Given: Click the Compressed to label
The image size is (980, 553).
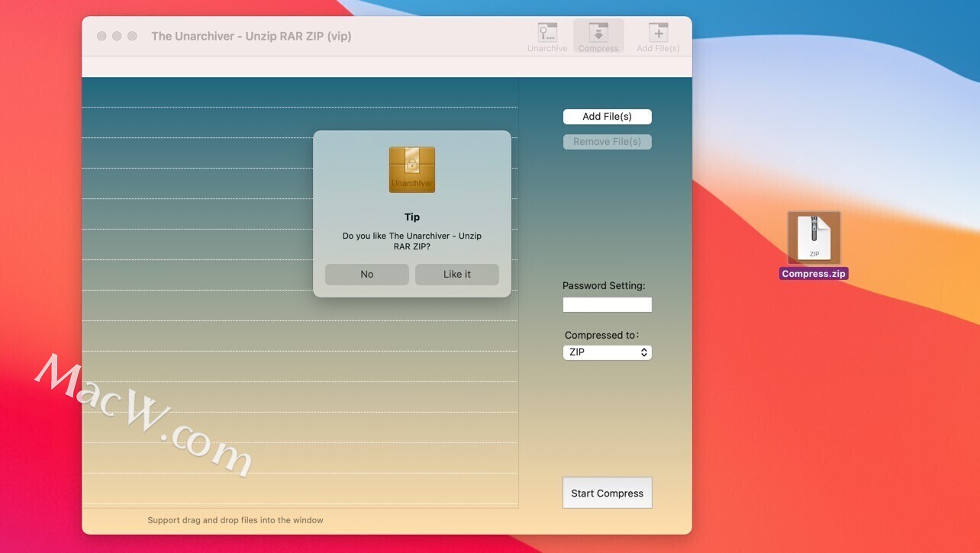Looking at the screenshot, I should [x=602, y=335].
